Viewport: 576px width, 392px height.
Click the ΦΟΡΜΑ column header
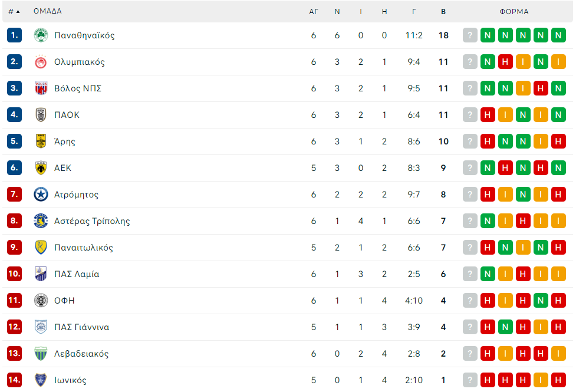tap(514, 11)
